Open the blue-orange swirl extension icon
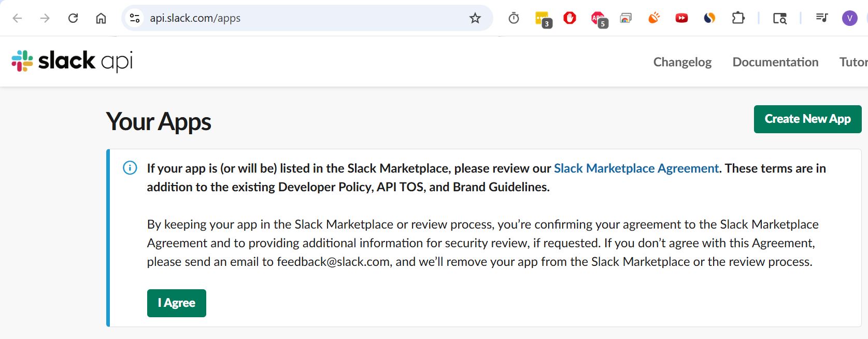Screen dimensions: 868x339 (x=709, y=18)
